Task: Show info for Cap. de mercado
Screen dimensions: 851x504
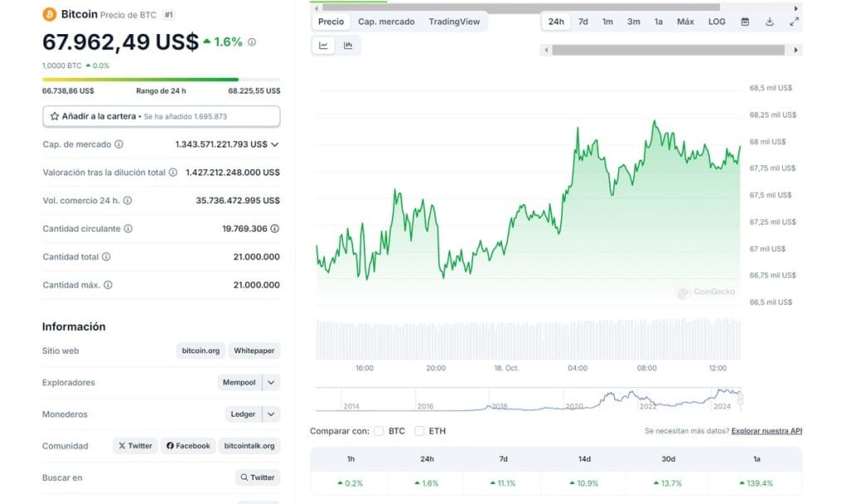Action: coord(119,144)
